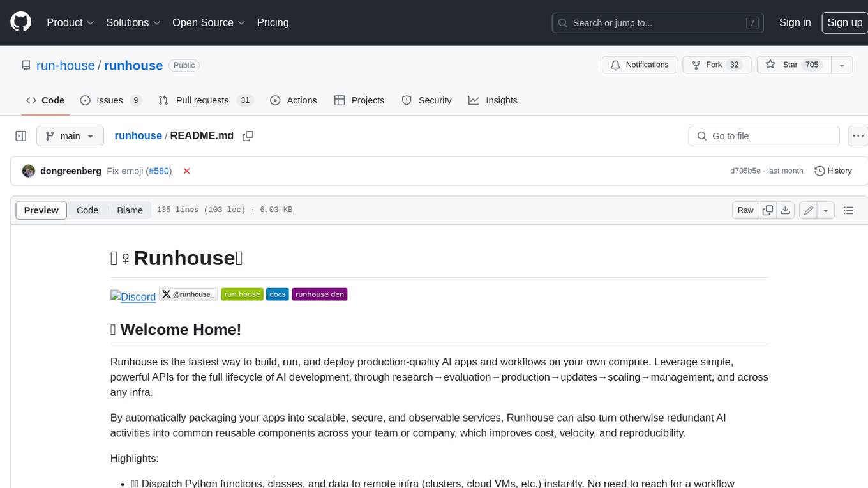
Task: Expand the Open Source menu
Action: [209, 22]
